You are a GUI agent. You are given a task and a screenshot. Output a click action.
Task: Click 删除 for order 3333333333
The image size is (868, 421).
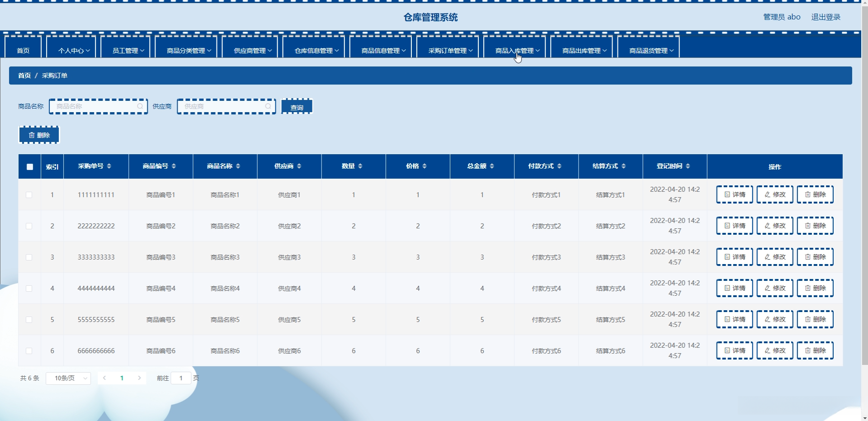tap(815, 257)
